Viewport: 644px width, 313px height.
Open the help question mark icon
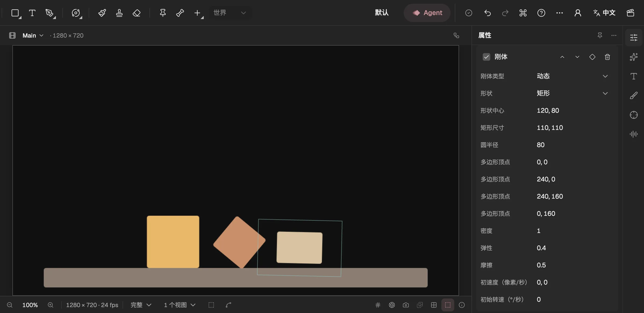(x=541, y=13)
